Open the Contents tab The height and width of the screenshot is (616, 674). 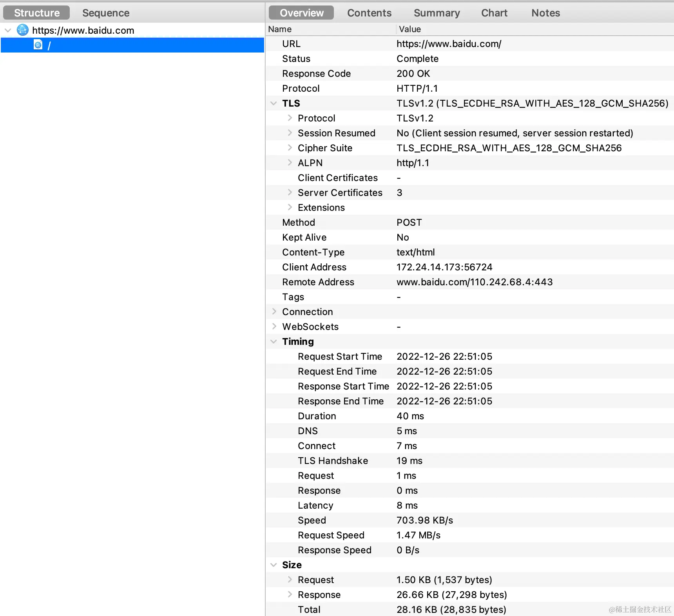point(369,13)
